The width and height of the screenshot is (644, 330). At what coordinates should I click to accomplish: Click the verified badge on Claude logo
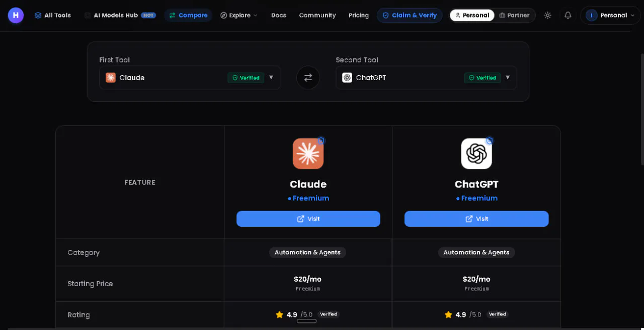tap(321, 141)
